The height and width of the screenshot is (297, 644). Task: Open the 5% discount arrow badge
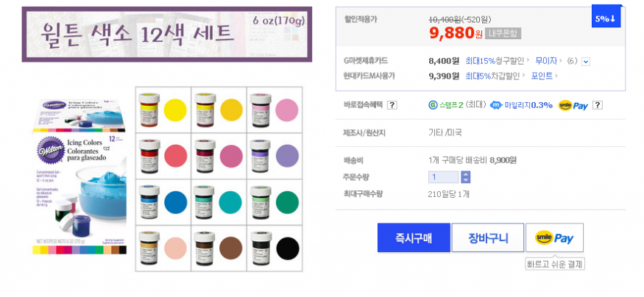tap(606, 18)
